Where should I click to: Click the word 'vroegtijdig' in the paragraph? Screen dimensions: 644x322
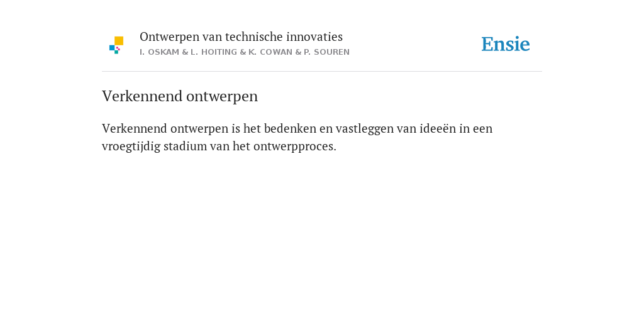click(x=131, y=147)
